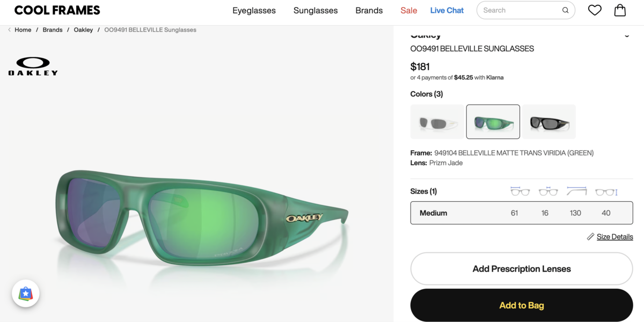This screenshot has height=322, width=644.
Task: Click the Google shopping badge icon
Action: (x=26, y=294)
